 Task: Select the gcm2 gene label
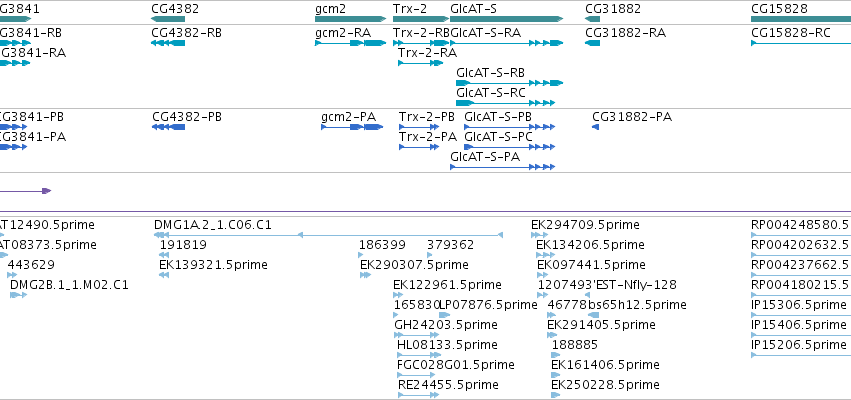(x=330, y=9)
